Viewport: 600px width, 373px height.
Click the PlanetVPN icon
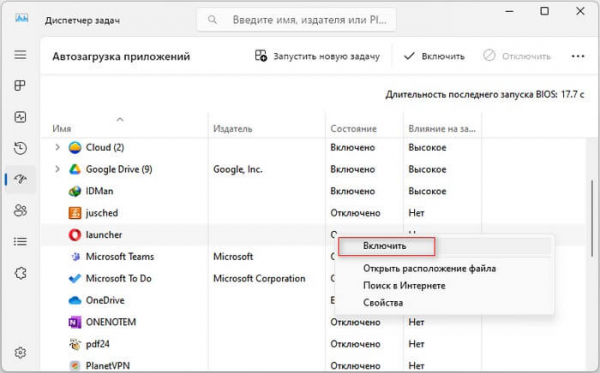tap(75, 365)
